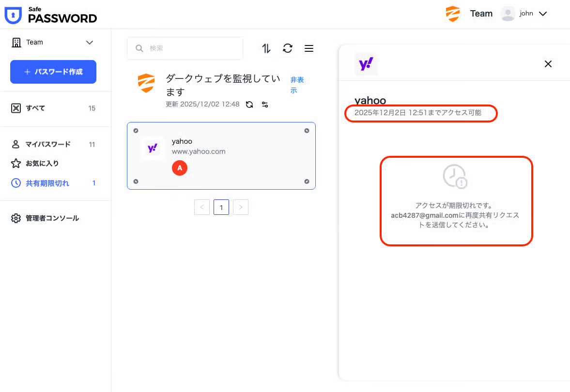Open the Team organization in the header
The height and width of the screenshot is (392, 570).
[x=469, y=14]
